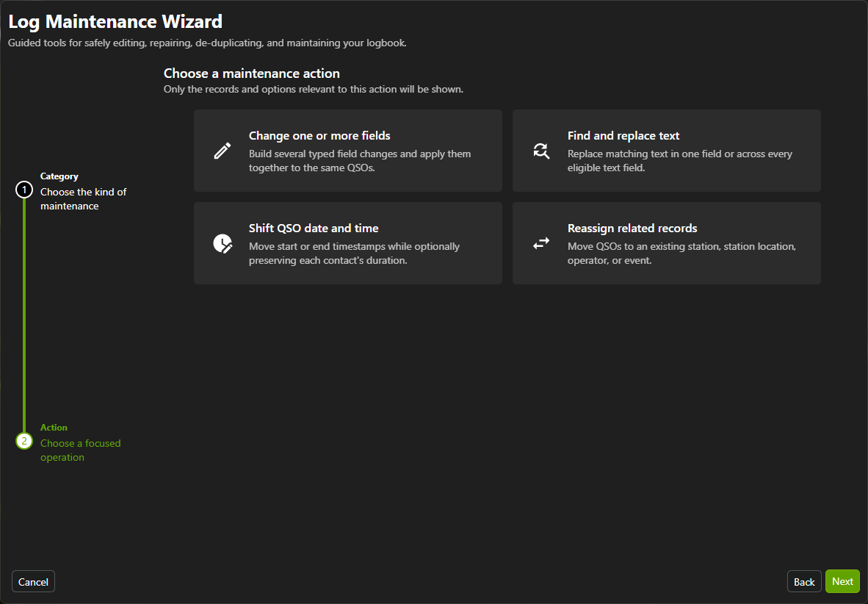
Task: Click 'Choose a focused operation' step text
Action: tap(80, 450)
